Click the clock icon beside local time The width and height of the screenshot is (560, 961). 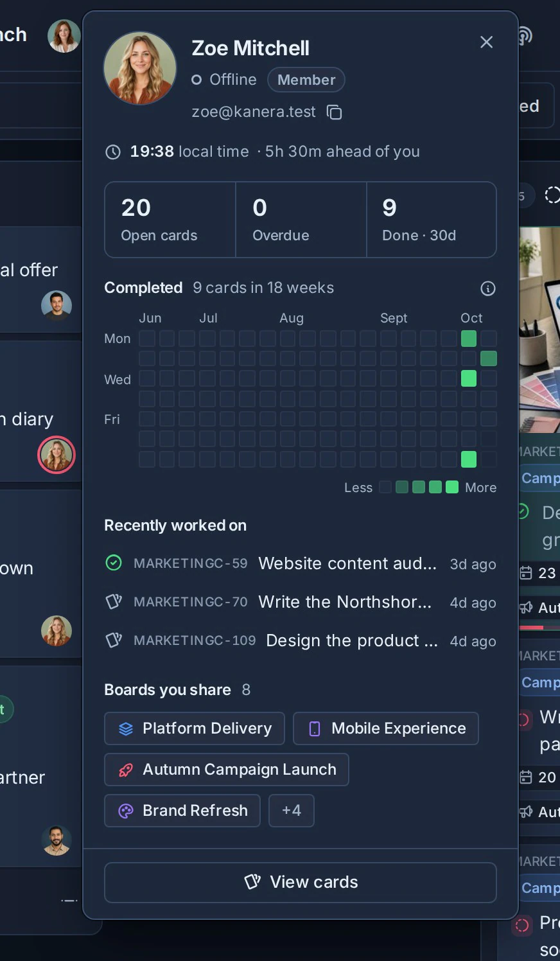pyautogui.click(x=113, y=152)
